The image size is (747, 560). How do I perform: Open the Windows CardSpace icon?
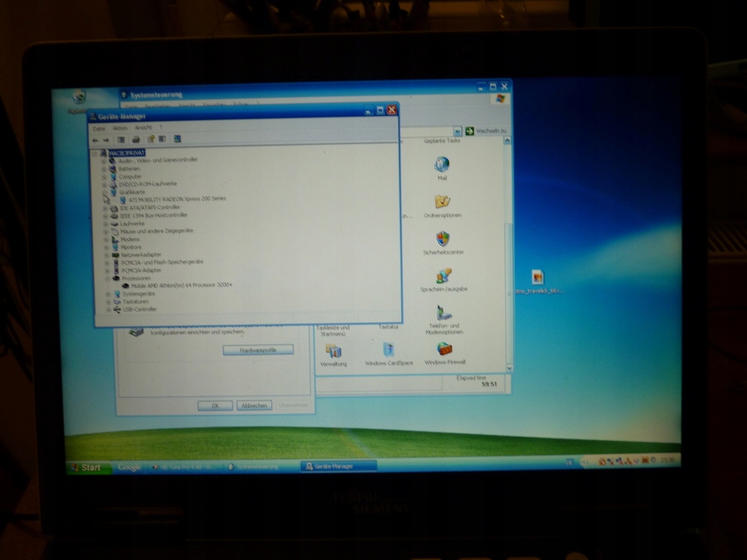tap(389, 351)
